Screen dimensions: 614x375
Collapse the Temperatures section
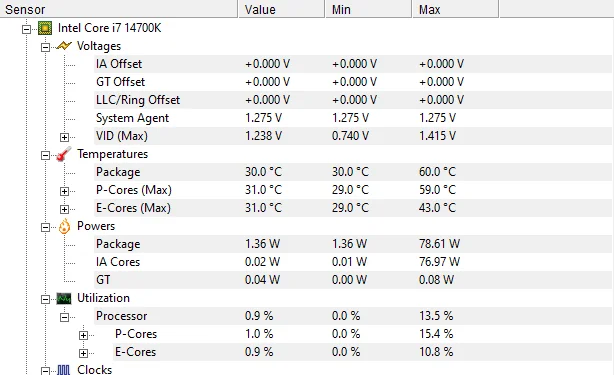(45, 155)
